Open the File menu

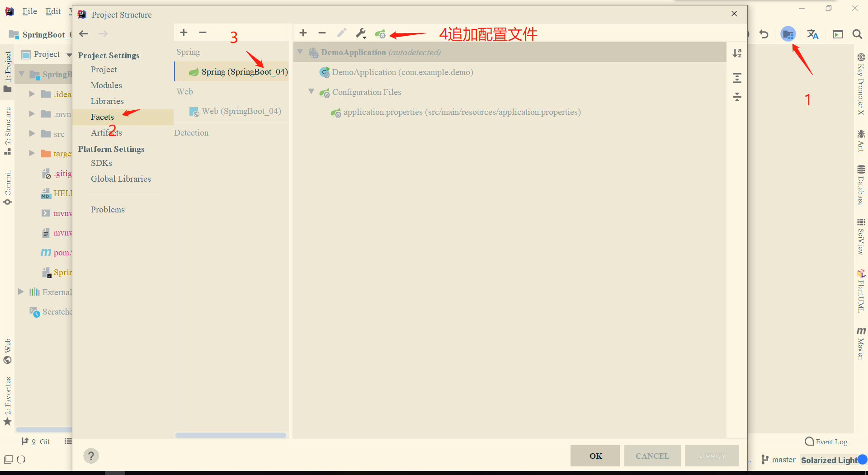click(x=30, y=11)
